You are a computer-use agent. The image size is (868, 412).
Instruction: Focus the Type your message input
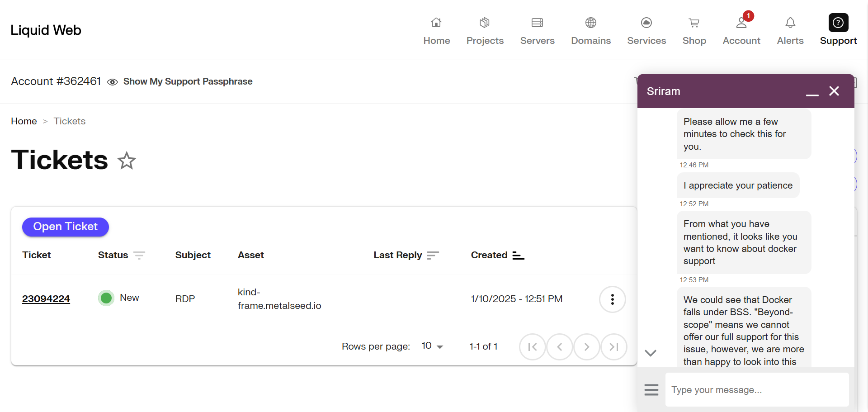[x=757, y=389]
